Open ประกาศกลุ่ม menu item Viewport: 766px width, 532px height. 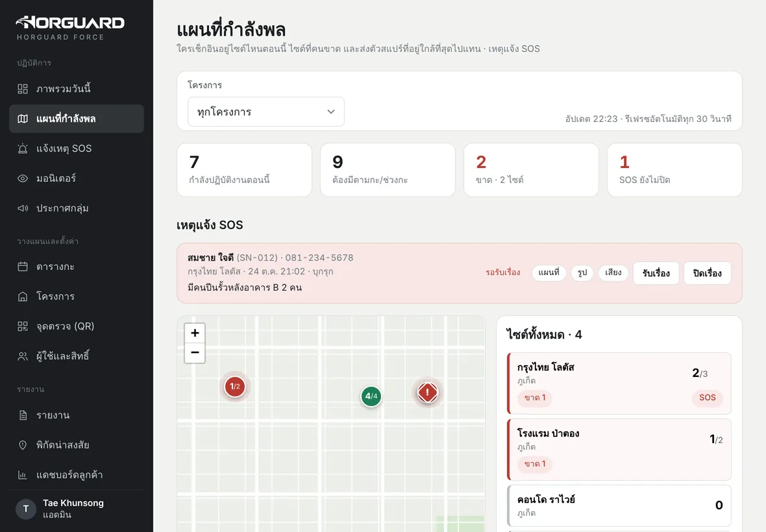[77, 208]
